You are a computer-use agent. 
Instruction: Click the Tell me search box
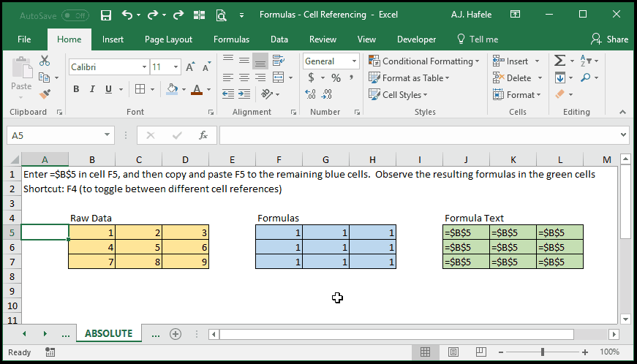click(x=478, y=39)
